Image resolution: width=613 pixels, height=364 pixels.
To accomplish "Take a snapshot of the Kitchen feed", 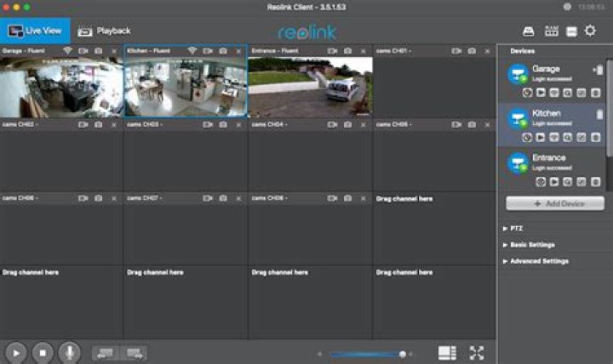I will click(223, 51).
